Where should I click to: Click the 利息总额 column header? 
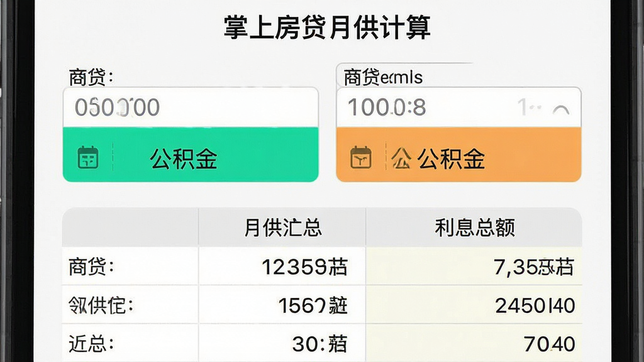[474, 228]
